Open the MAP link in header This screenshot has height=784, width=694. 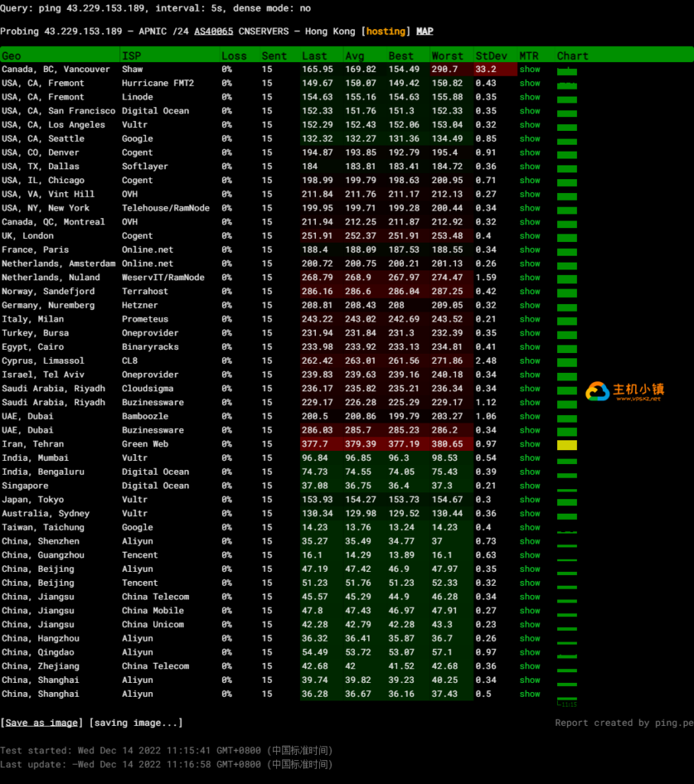coord(425,31)
